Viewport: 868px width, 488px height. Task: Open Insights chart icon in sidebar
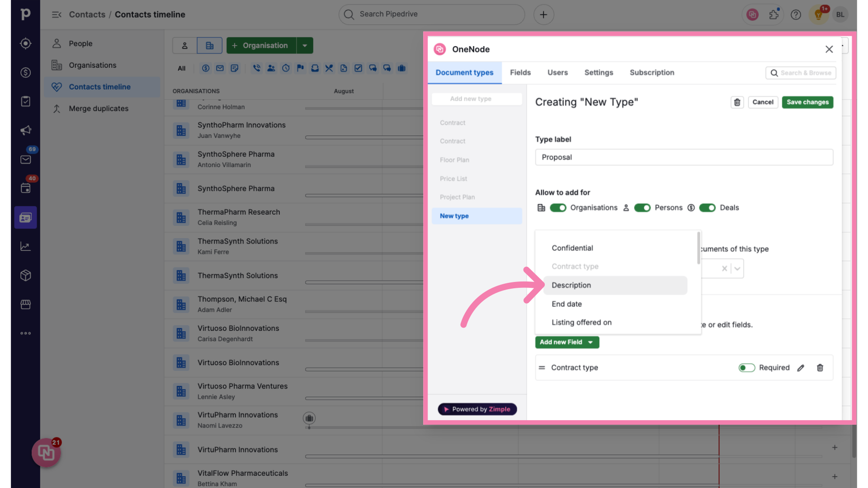coord(25,246)
